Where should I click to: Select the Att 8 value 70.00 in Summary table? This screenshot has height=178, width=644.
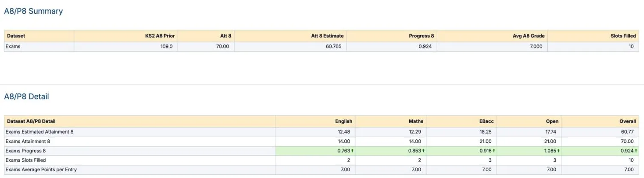click(223, 46)
